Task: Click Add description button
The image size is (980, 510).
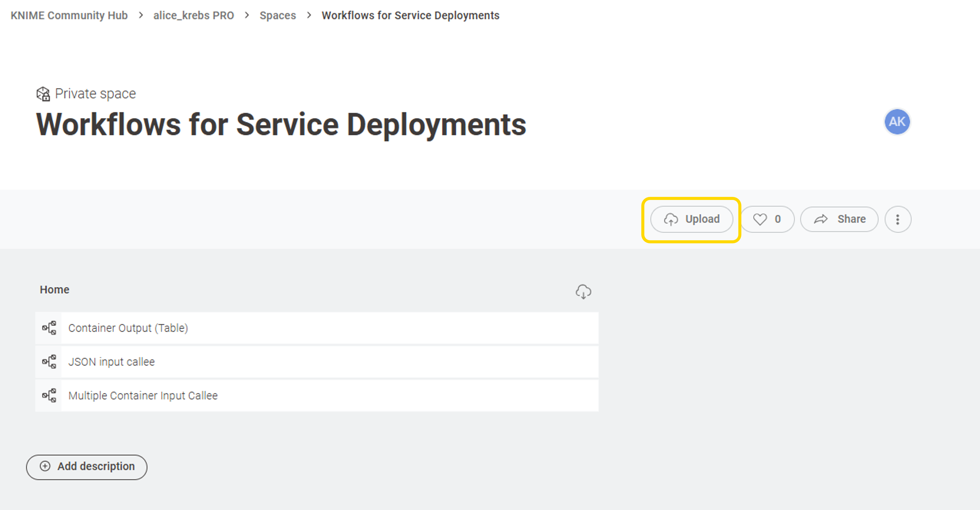Action: tap(87, 467)
